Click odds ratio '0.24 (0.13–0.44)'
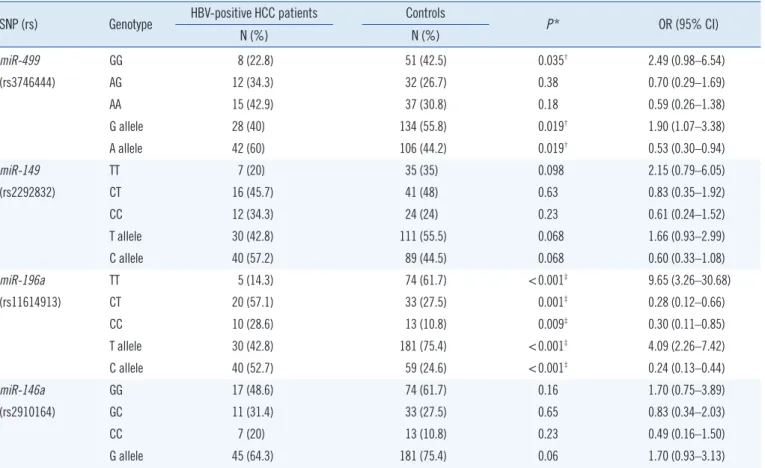 tap(686, 368)
